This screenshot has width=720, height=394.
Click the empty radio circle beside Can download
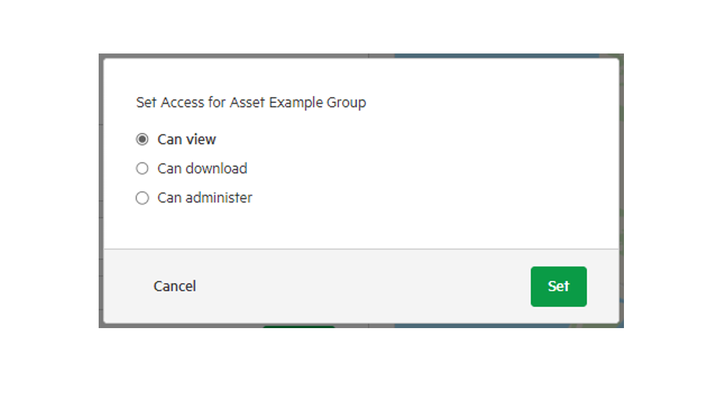(142, 169)
